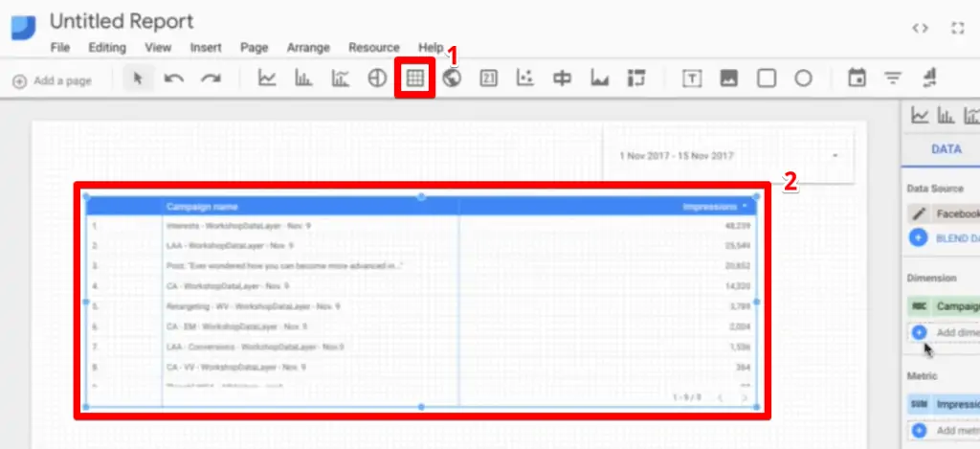Switch to the DATA tab

(946, 149)
